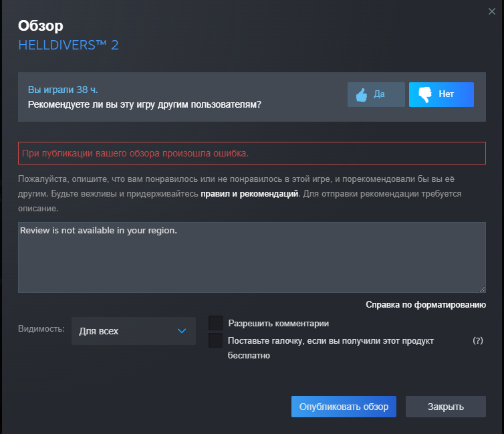The image size is (504, 434).
Task: Click inside the review text area
Action: click(x=252, y=257)
